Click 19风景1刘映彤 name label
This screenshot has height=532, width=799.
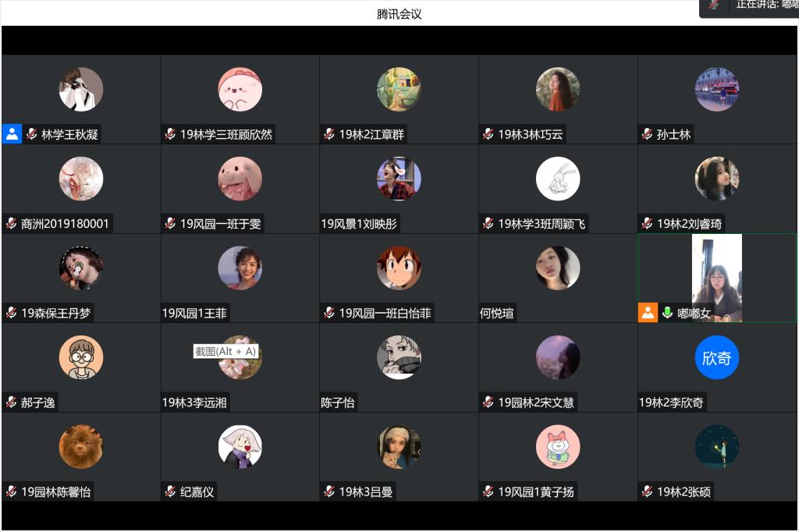[x=359, y=224]
